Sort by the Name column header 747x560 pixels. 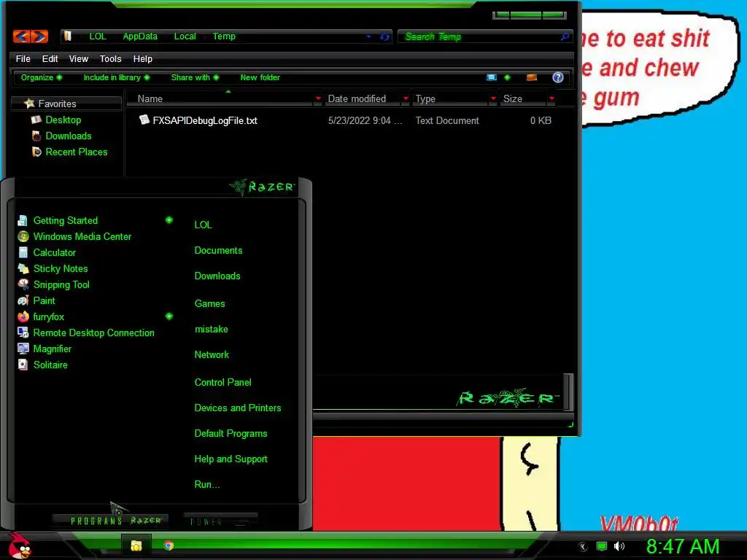point(150,98)
